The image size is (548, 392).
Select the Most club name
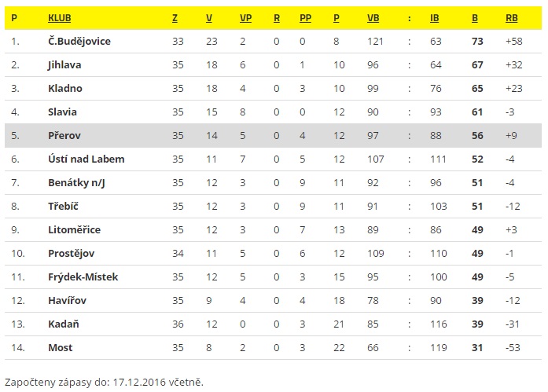(x=61, y=348)
